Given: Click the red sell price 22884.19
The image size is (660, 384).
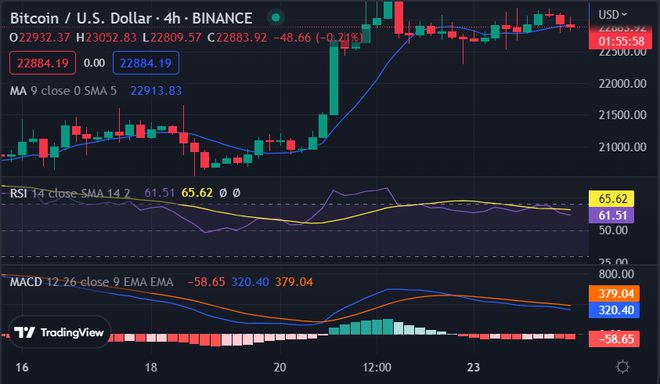Looking at the screenshot, I should click(43, 63).
